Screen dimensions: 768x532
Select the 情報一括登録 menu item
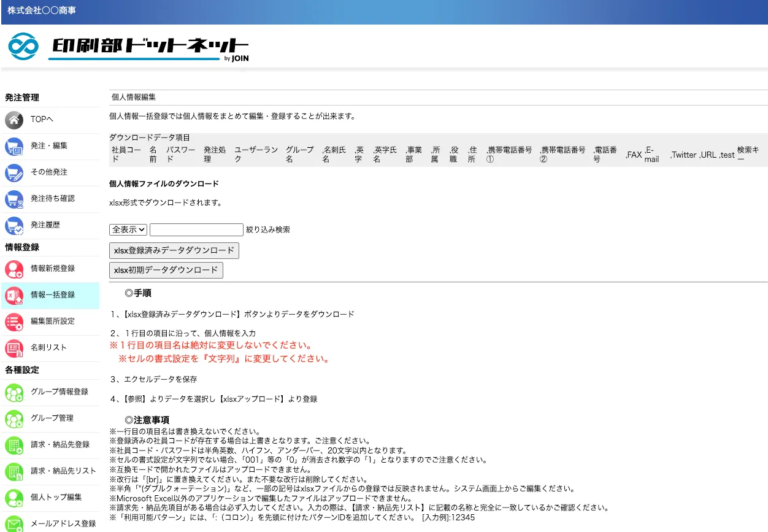click(x=53, y=295)
